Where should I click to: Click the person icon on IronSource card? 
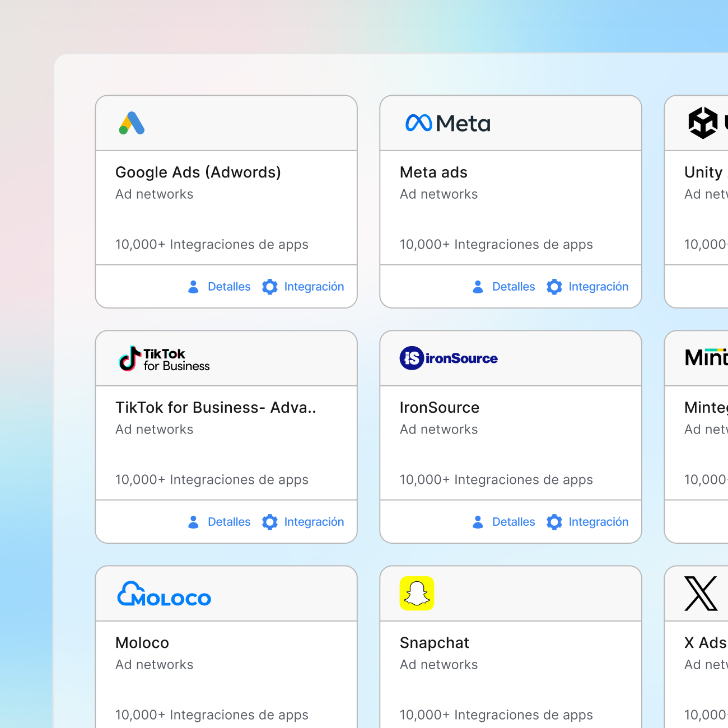tap(478, 522)
